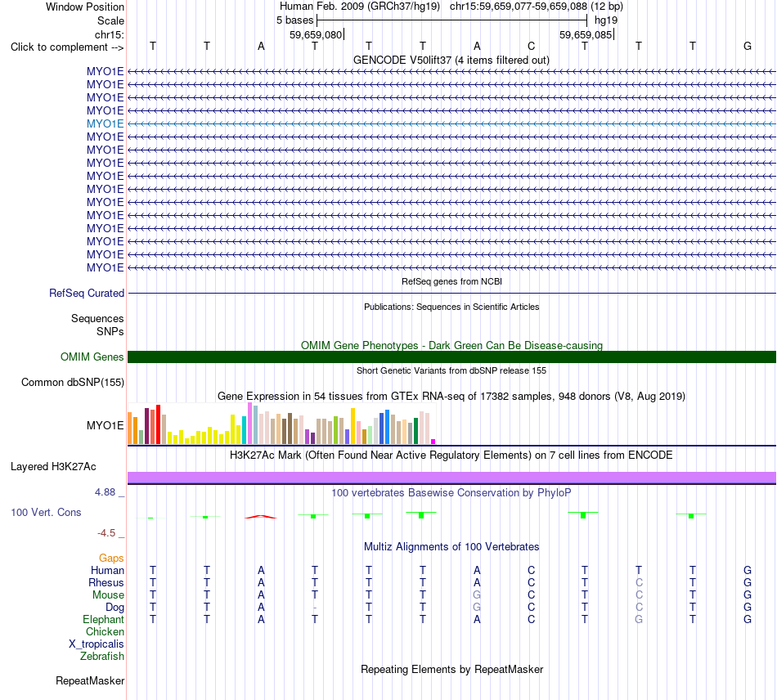
Task: Click the 'X_tropicalis' alignment row label
Action: tap(97, 644)
